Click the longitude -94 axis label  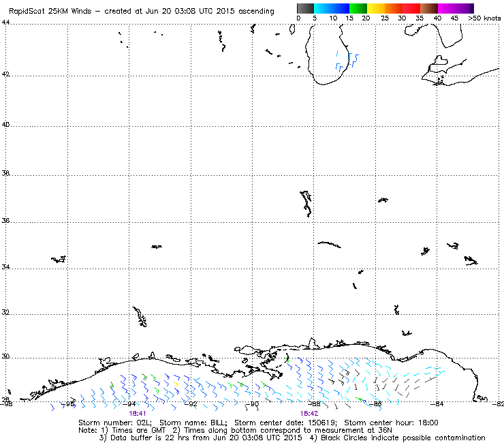click(x=129, y=403)
